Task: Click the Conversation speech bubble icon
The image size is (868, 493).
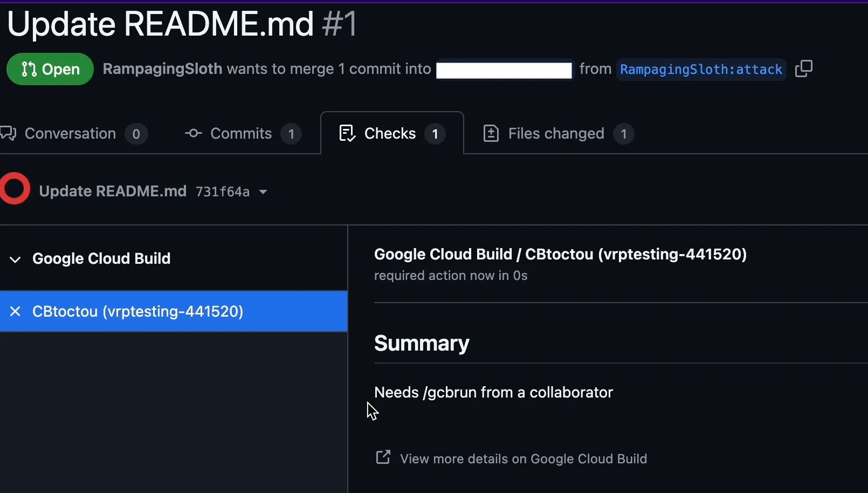Action: point(9,133)
